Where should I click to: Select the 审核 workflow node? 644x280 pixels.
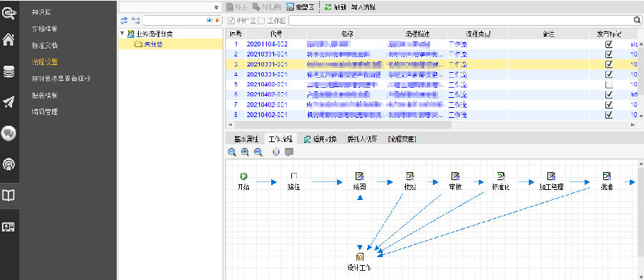point(455,181)
